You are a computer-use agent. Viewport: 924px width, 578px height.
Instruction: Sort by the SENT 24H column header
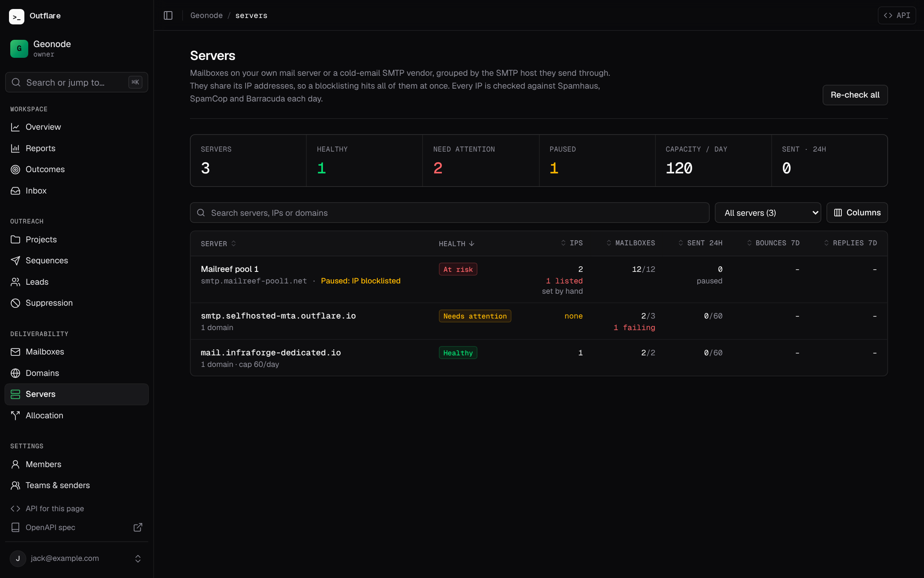[700, 243]
